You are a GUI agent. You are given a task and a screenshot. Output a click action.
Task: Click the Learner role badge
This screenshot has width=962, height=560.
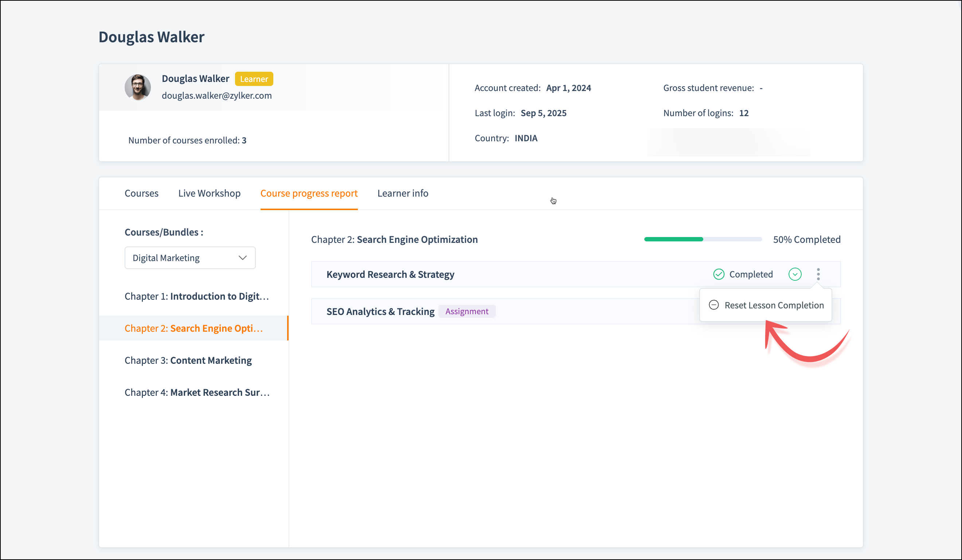tap(254, 79)
